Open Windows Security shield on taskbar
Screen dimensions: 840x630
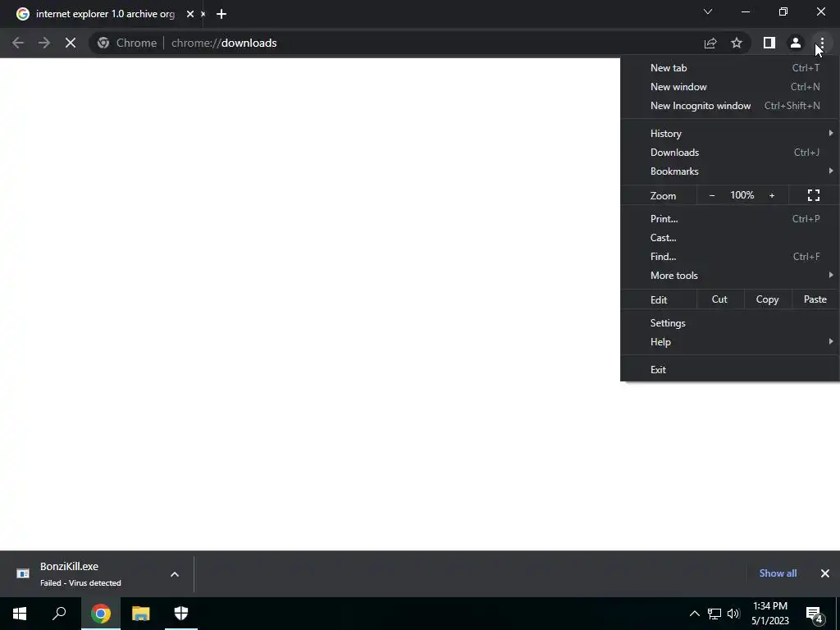click(181, 614)
